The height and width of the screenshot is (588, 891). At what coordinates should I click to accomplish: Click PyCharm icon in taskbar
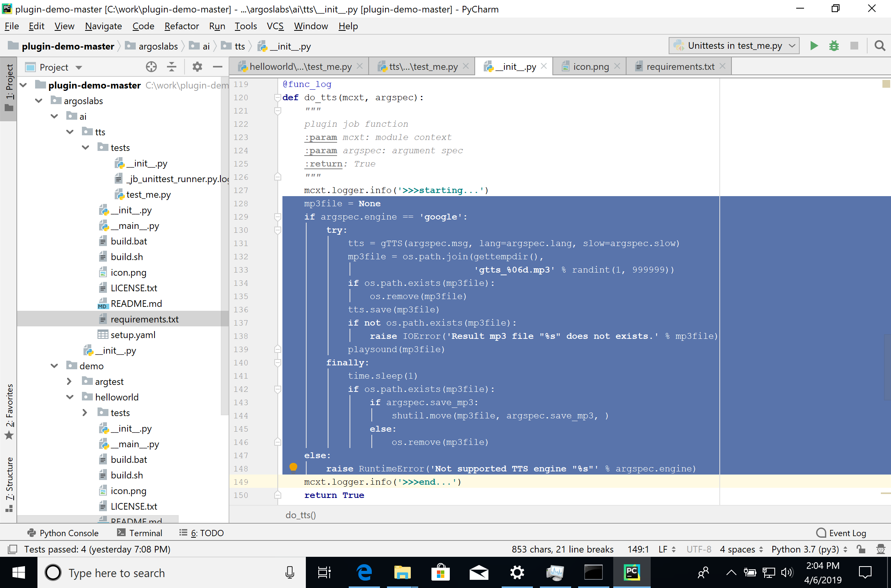point(632,572)
